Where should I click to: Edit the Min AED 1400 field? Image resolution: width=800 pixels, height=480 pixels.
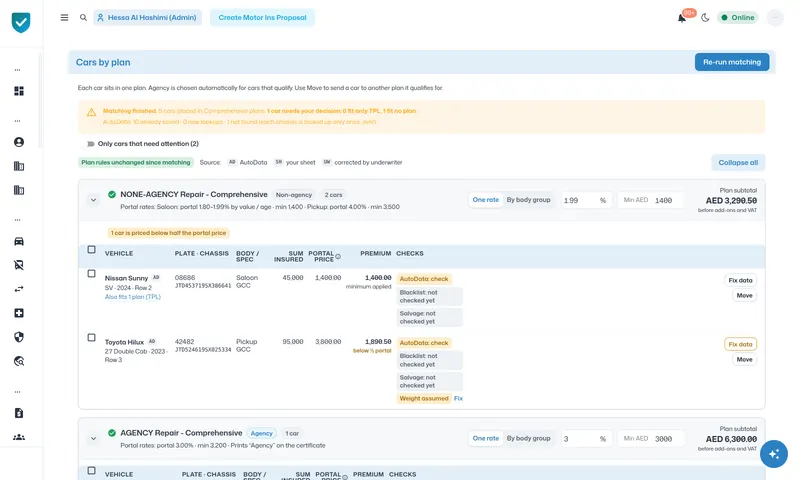[x=650, y=200]
